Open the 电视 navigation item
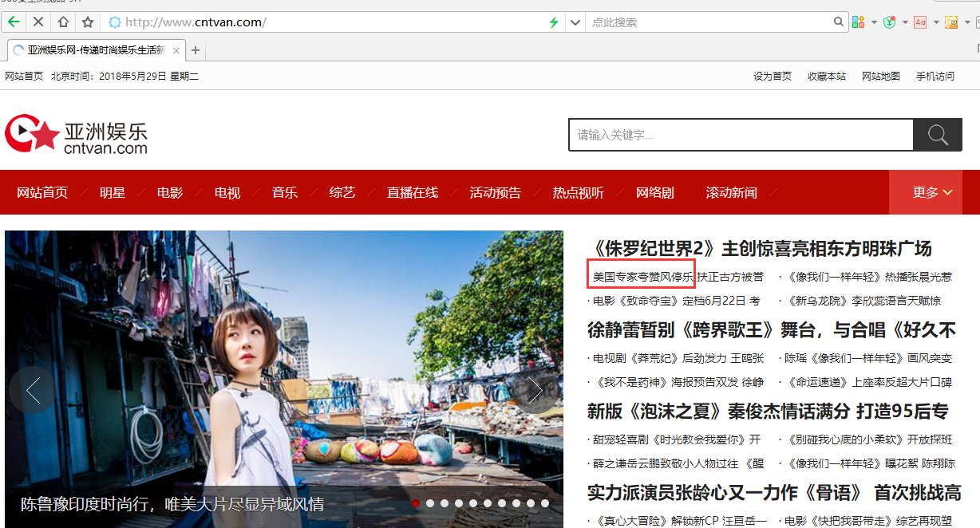This screenshot has width=980, height=528. coord(227,192)
